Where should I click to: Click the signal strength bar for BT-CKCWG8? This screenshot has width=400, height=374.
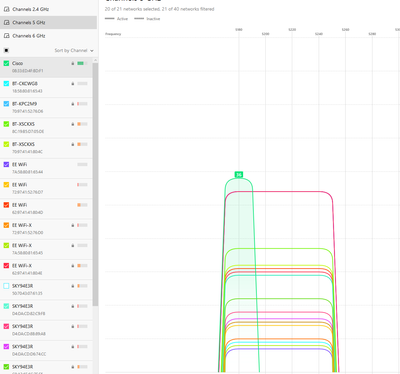click(82, 84)
